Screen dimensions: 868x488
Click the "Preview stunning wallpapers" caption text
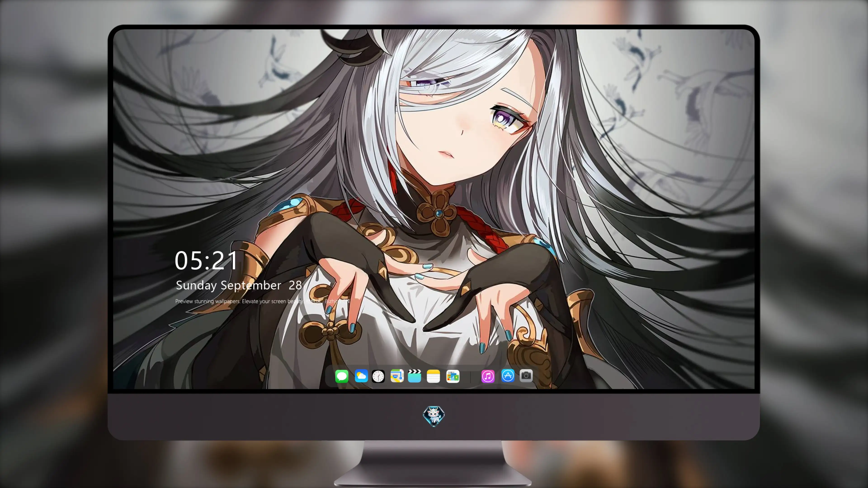262,301
